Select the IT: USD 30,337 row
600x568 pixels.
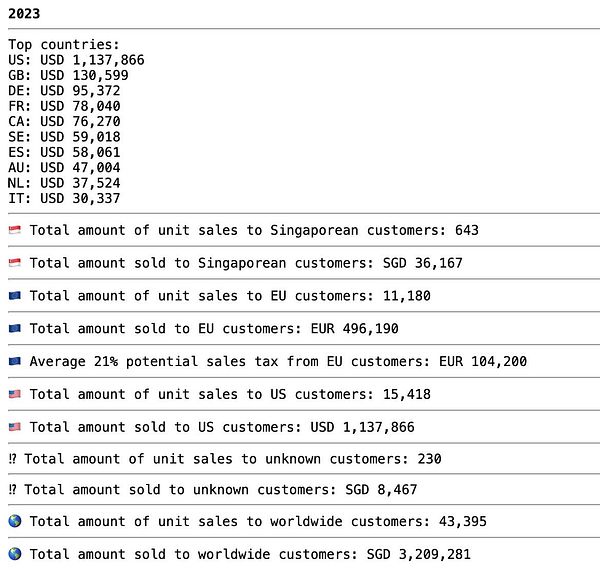click(x=64, y=198)
